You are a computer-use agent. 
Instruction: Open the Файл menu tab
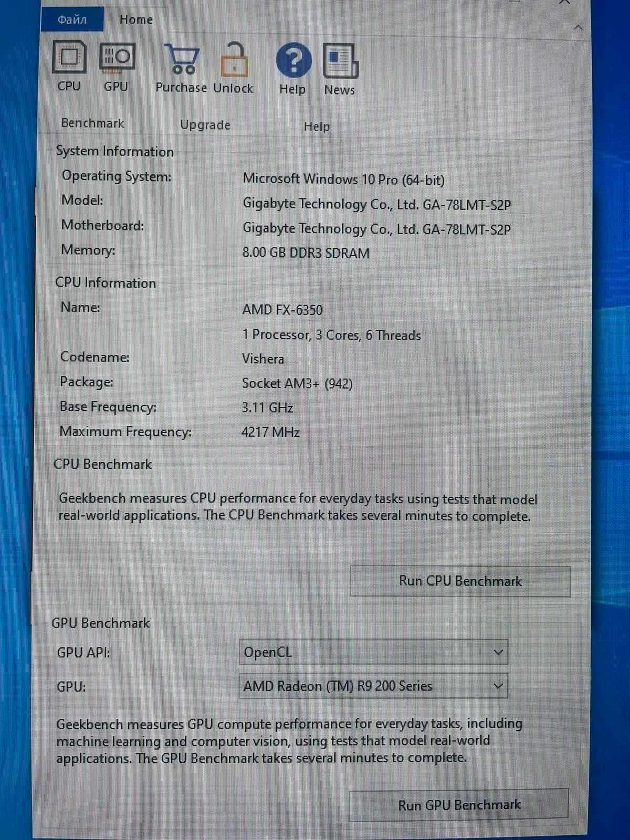[72, 20]
